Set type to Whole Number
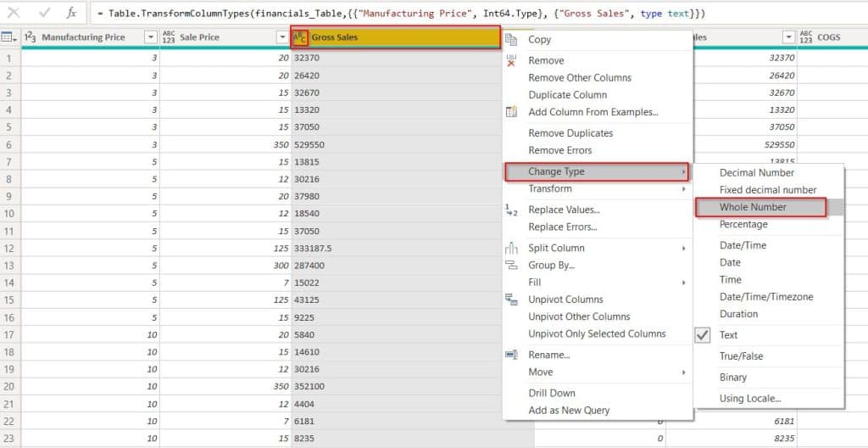868x448 pixels. point(753,207)
